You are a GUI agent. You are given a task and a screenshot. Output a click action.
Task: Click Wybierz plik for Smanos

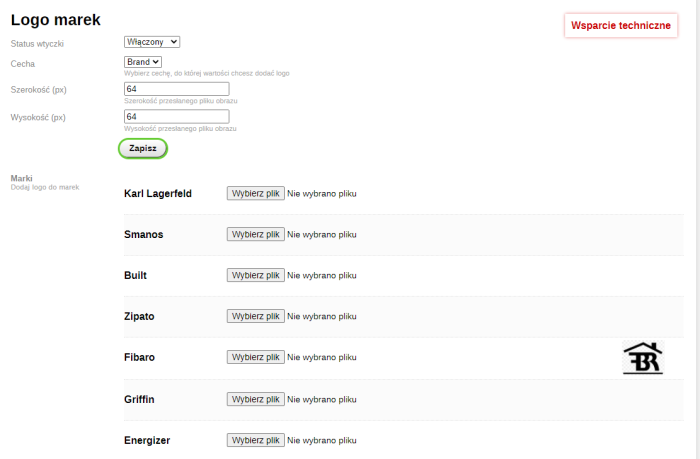point(256,234)
